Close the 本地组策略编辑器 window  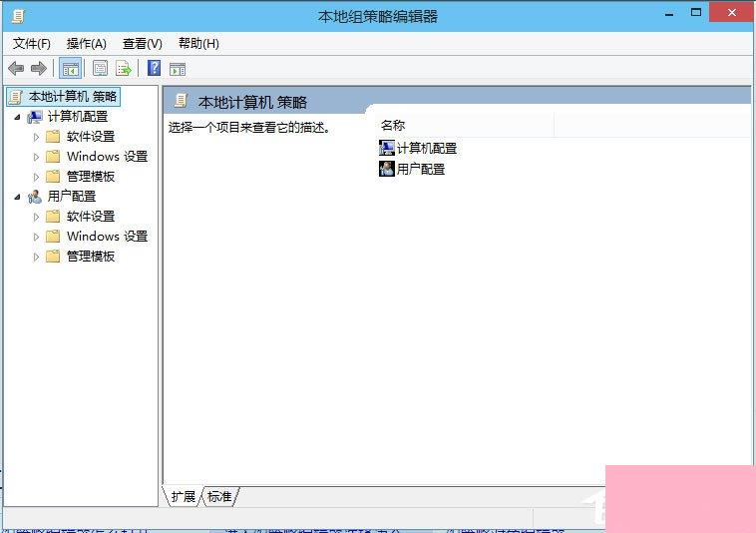click(731, 13)
